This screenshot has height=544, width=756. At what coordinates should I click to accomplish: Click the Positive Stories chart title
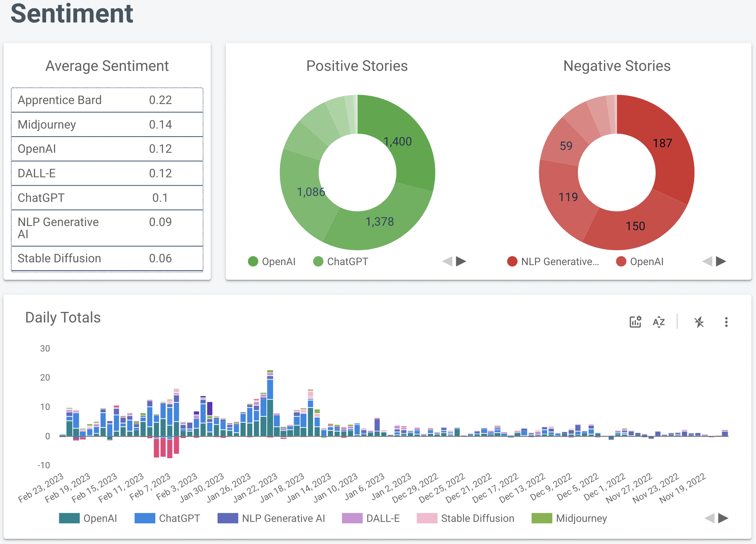357,66
